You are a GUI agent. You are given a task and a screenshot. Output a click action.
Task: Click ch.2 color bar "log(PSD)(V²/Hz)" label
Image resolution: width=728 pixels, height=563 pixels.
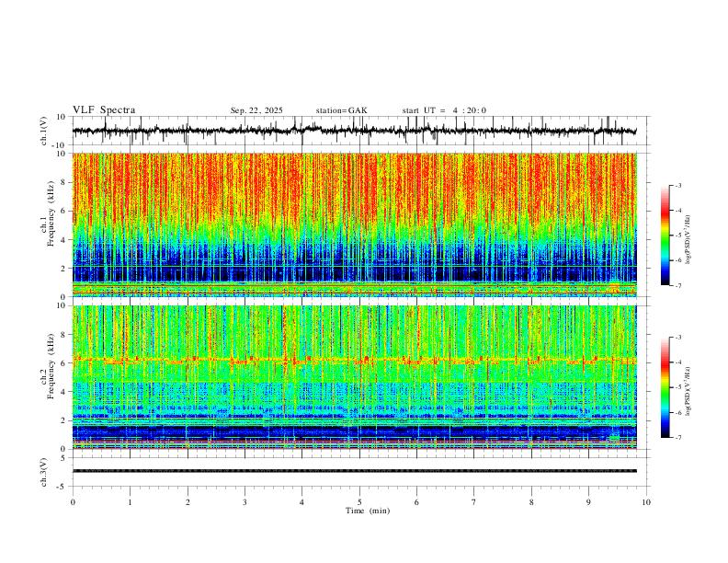688,391
